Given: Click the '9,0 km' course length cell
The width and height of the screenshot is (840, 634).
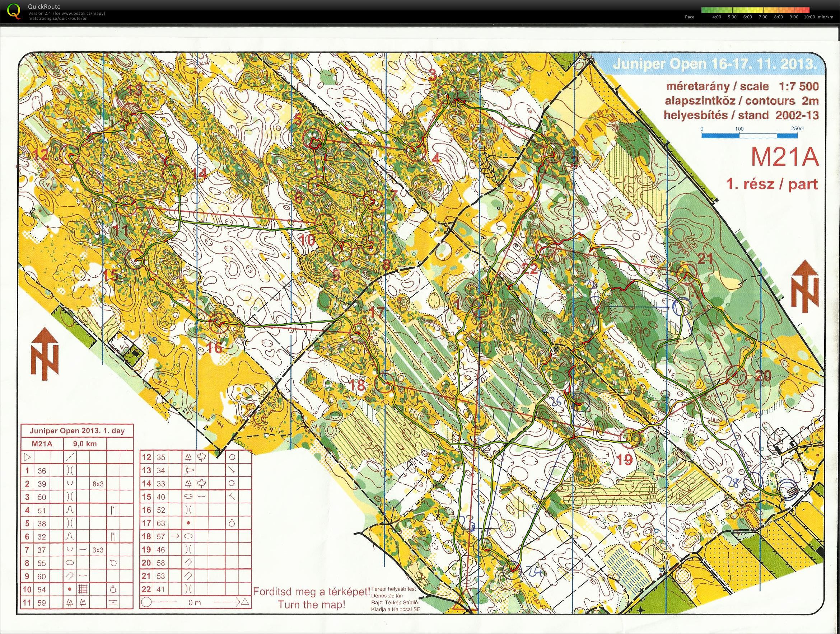Looking at the screenshot, I should [x=85, y=443].
